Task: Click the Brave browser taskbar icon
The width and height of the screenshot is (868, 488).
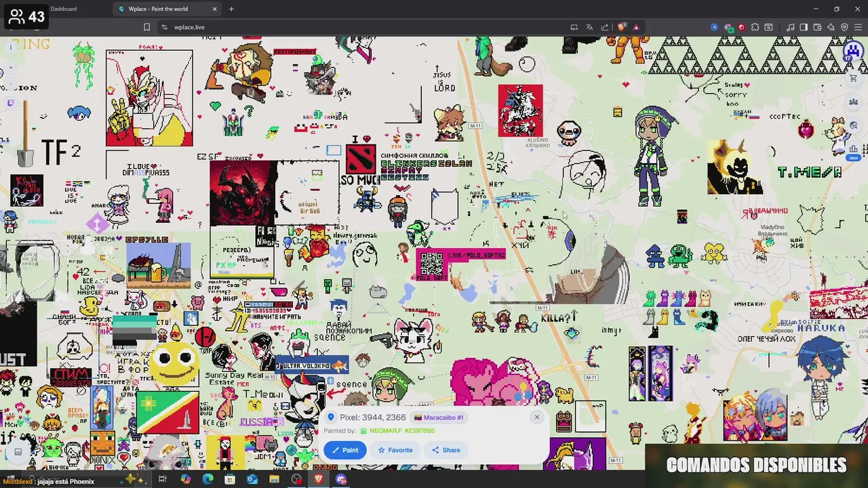Action: (319, 480)
